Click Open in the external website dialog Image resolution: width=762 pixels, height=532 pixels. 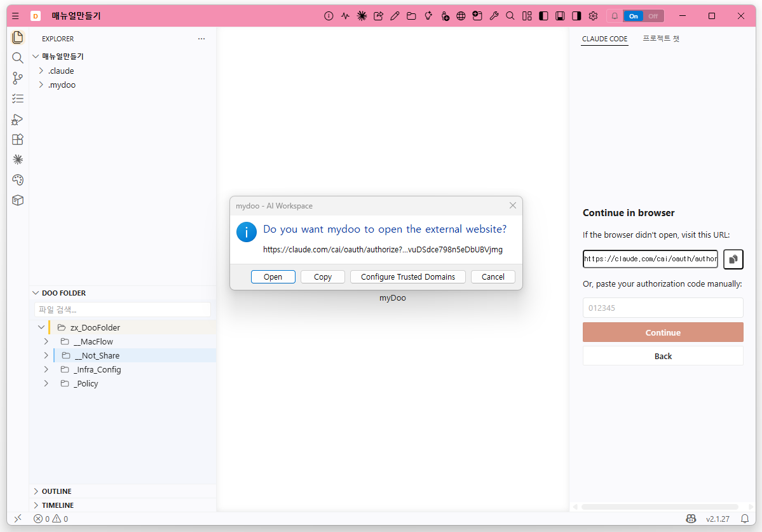(273, 277)
